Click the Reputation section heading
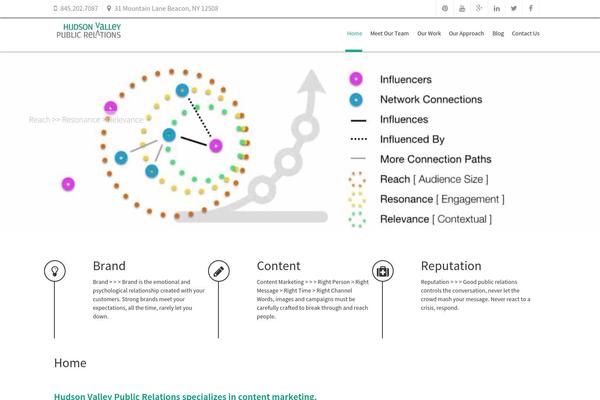 pyautogui.click(x=451, y=266)
